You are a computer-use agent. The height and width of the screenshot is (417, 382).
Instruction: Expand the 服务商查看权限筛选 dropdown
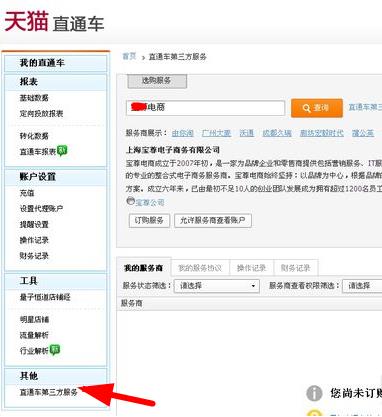362,286
